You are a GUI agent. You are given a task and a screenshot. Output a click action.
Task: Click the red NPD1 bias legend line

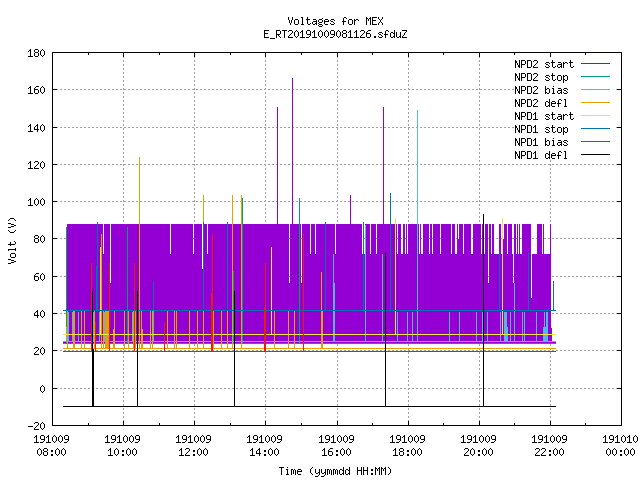[x=595, y=142]
